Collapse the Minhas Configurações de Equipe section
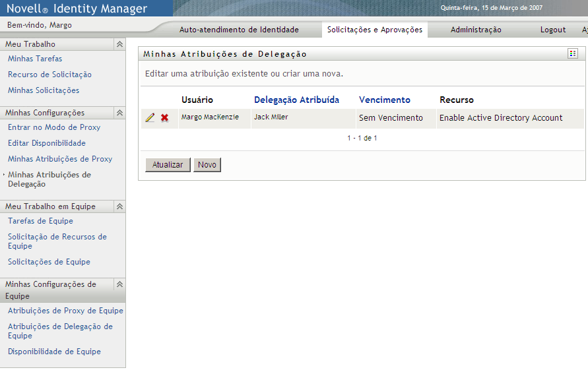This screenshot has height=372, width=588. [x=119, y=284]
